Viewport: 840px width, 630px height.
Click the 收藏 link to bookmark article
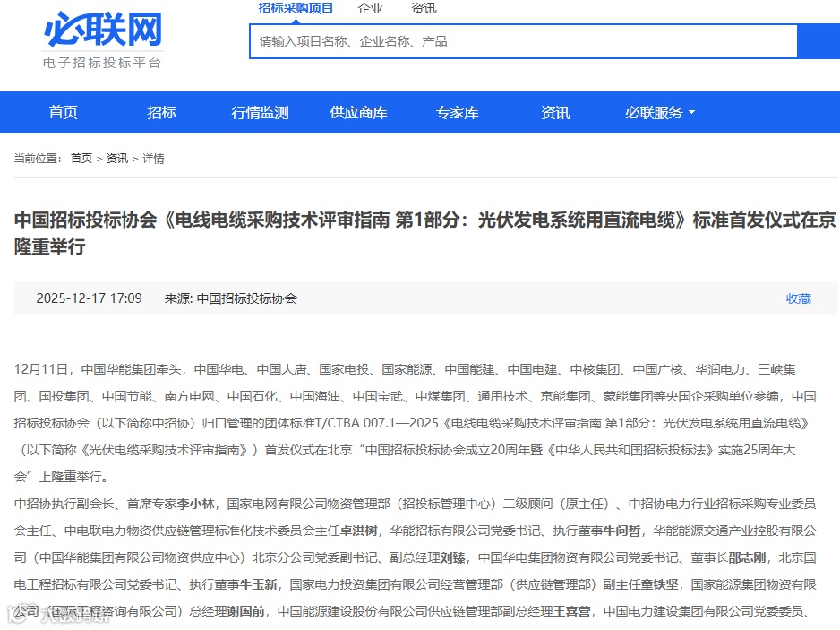point(798,298)
